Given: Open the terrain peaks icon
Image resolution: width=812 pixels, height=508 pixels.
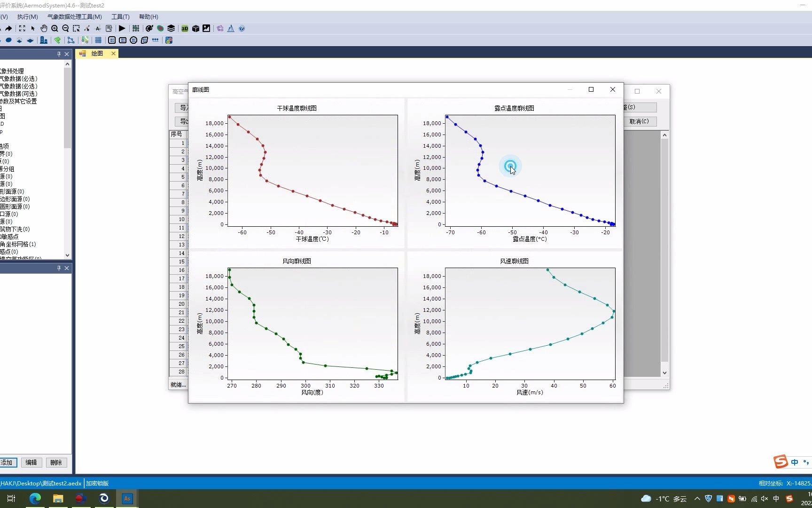Looking at the screenshot, I should [231, 29].
